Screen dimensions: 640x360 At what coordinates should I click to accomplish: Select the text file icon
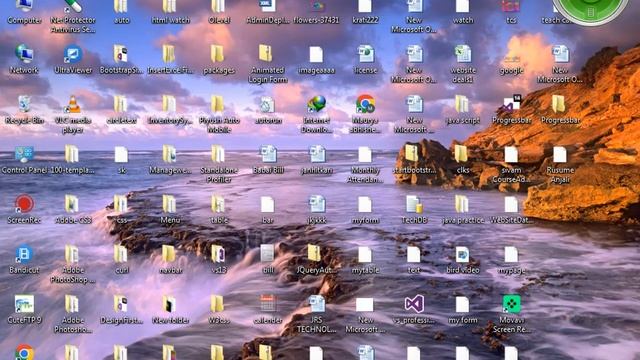pyautogui.click(x=414, y=254)
